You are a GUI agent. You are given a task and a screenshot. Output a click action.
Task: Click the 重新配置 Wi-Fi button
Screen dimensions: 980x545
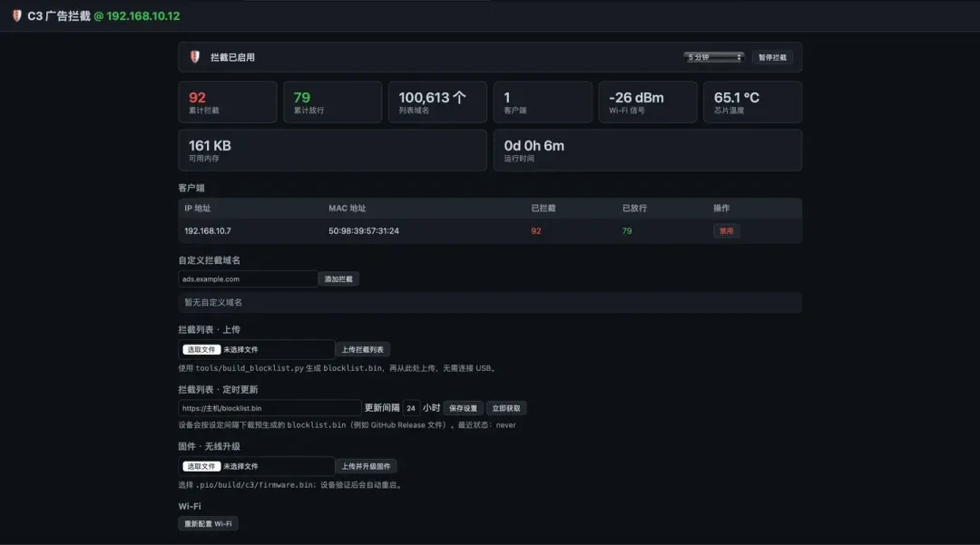click(x=208, y=524)
